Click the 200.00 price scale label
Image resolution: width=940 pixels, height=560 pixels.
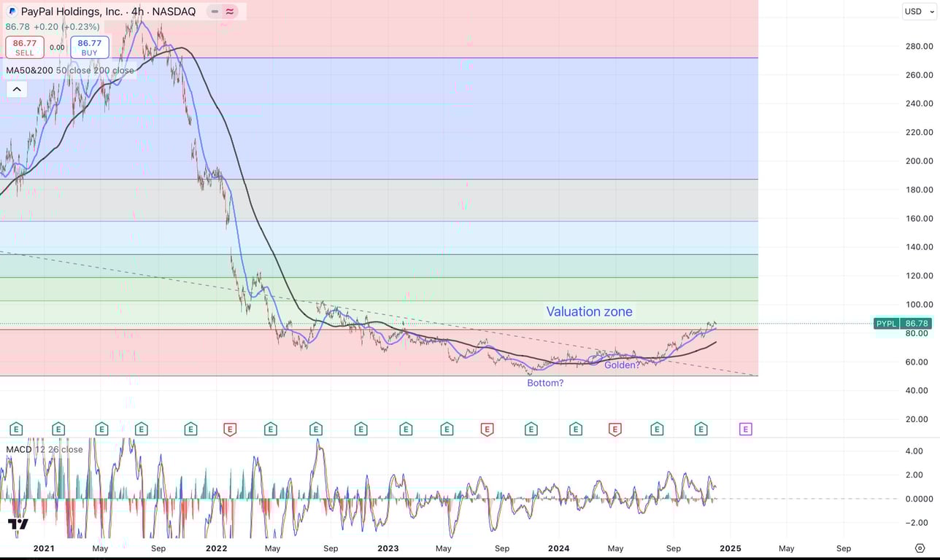pos(919,161)
